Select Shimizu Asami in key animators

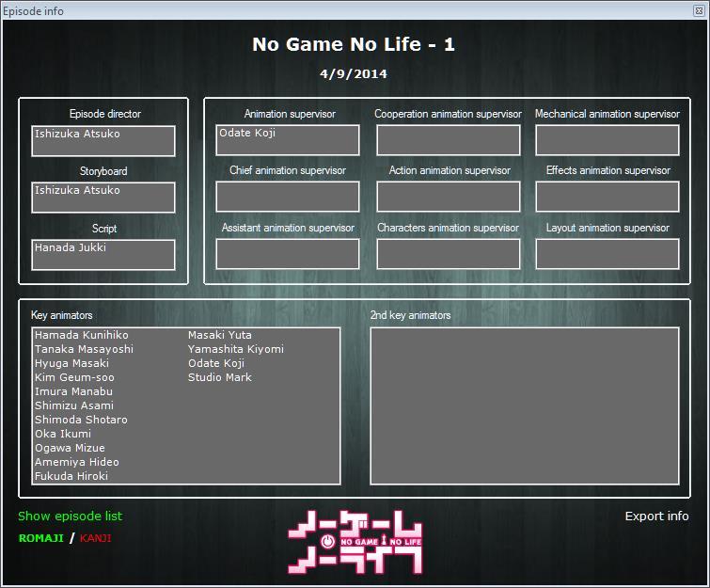pos(74,405)
